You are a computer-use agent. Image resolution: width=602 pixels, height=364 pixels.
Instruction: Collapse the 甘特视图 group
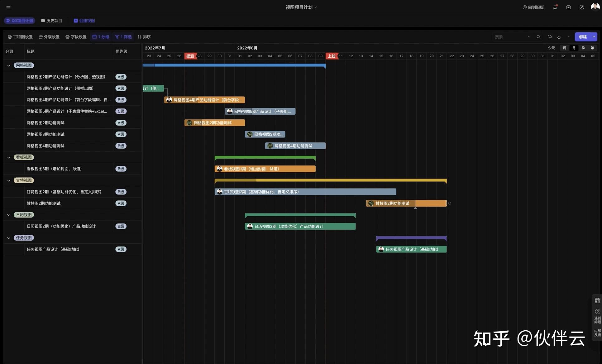pos(9,180)
